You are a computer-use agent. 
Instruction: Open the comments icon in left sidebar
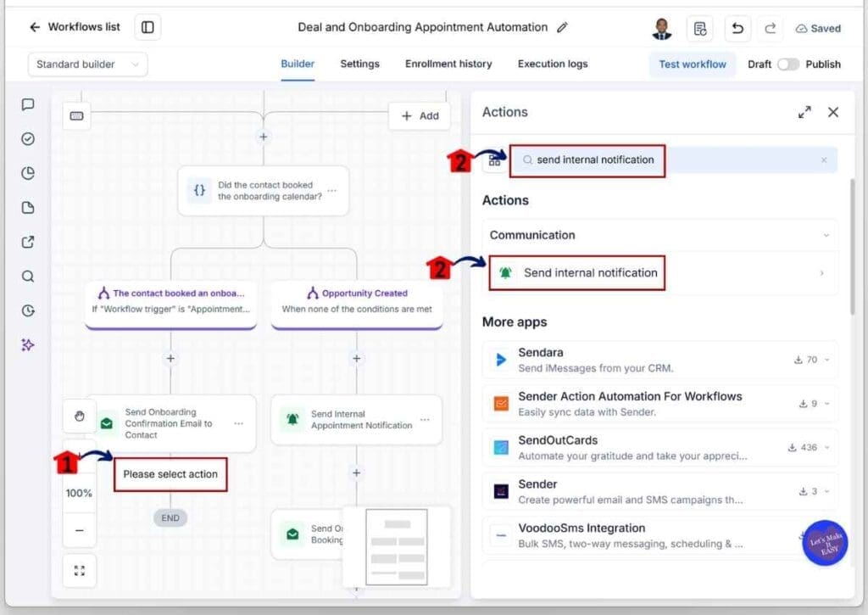coord(28,104)
